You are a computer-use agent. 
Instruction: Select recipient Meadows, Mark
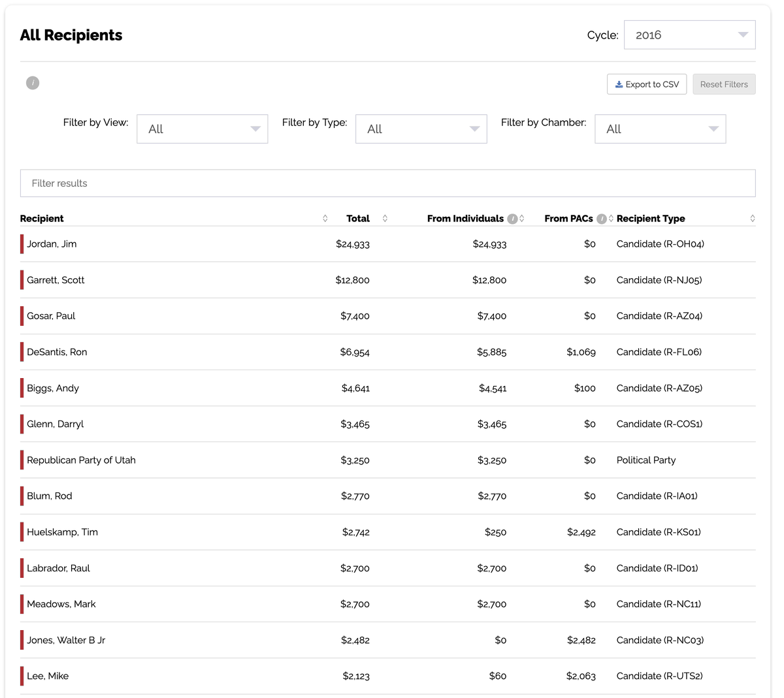[x=61, y=604]
